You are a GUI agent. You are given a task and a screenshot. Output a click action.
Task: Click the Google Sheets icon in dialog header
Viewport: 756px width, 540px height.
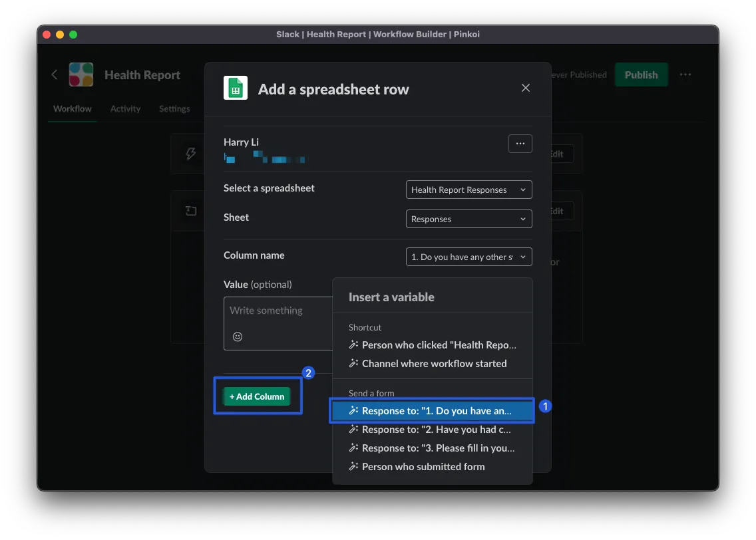click(x=235, y=88)
